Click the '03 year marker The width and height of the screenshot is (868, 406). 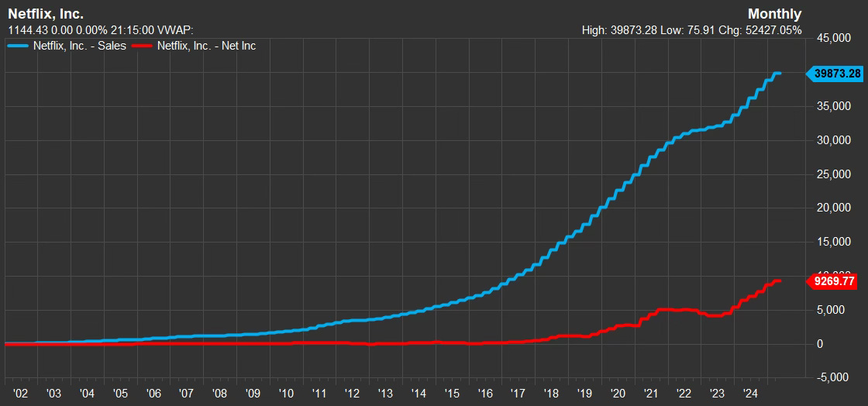53,394
